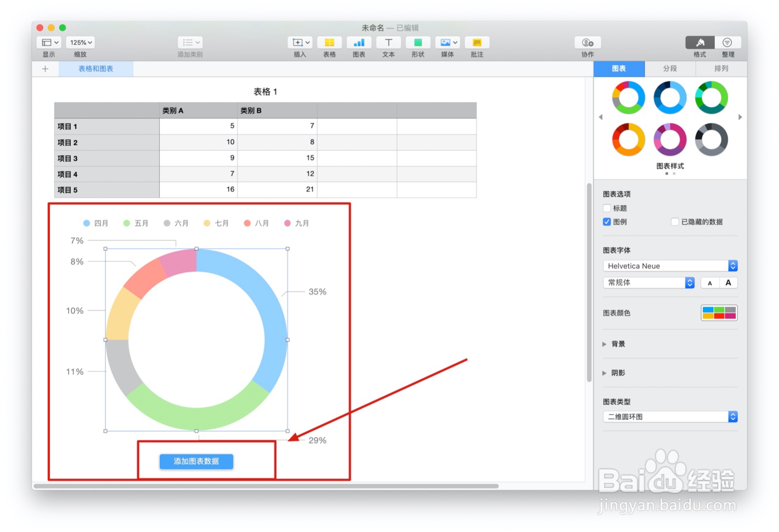Click the 添加图表数据 button

196,461
